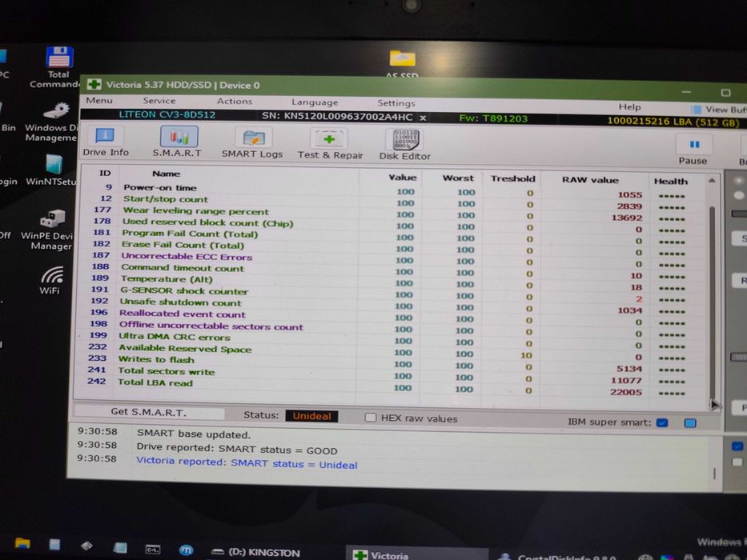Select the Temperature (Alt) row
Viewport: 747px width, 560px height.
click(x=392, y=282)
